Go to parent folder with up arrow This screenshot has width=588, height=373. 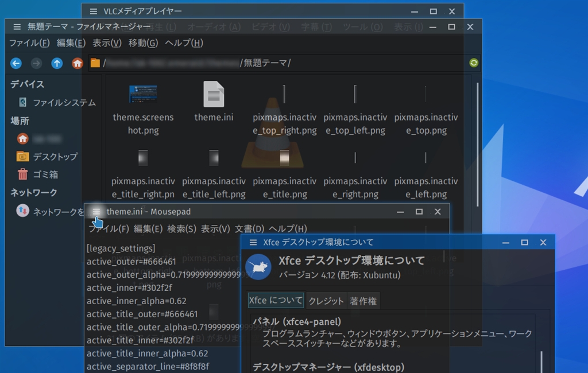57,63
